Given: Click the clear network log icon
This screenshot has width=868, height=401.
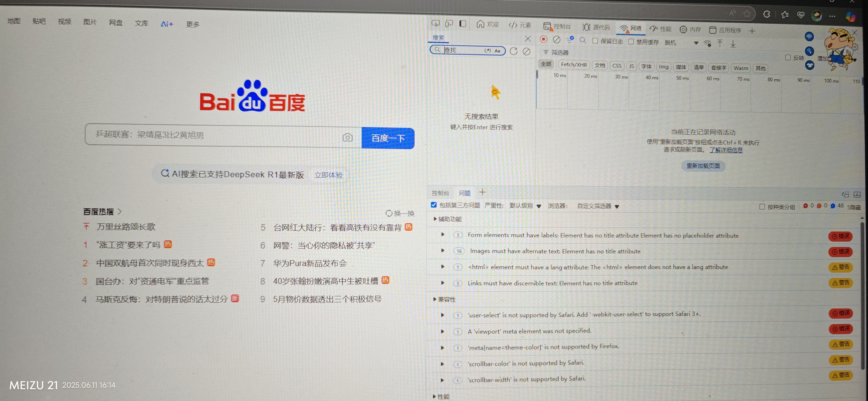Looking at the screenshot, I should 557,40.
